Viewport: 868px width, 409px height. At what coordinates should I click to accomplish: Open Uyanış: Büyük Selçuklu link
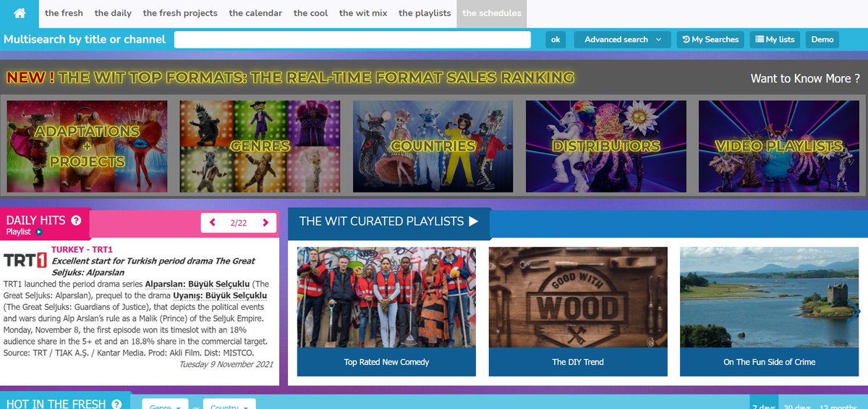(x=220, y=295)
